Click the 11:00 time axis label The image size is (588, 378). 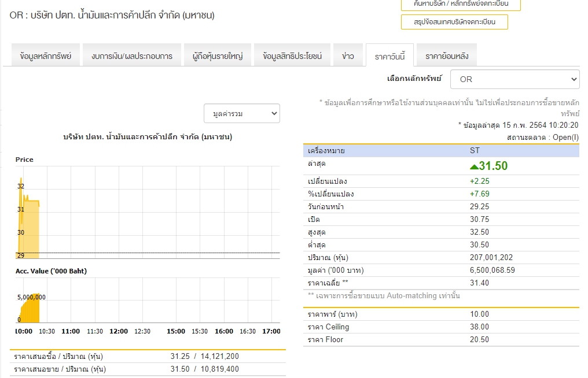click(x=71, y=331)
